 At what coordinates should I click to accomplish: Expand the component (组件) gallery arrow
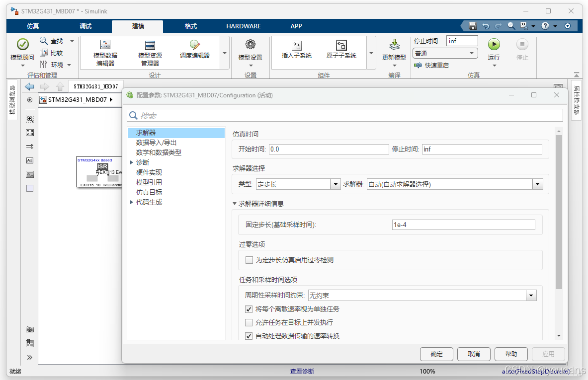click(371, 53)
